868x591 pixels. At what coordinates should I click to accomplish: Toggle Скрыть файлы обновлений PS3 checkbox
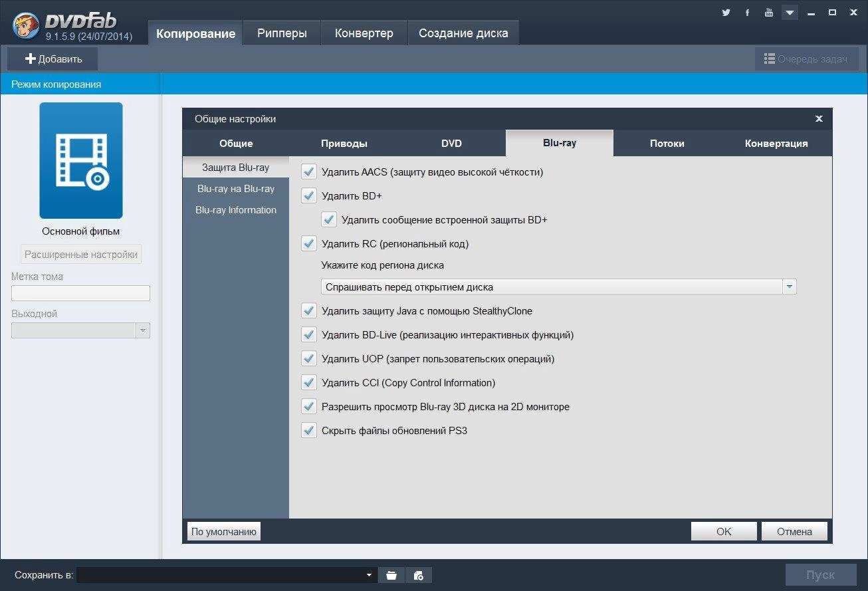pyautogui.click(x=308, y=431)
